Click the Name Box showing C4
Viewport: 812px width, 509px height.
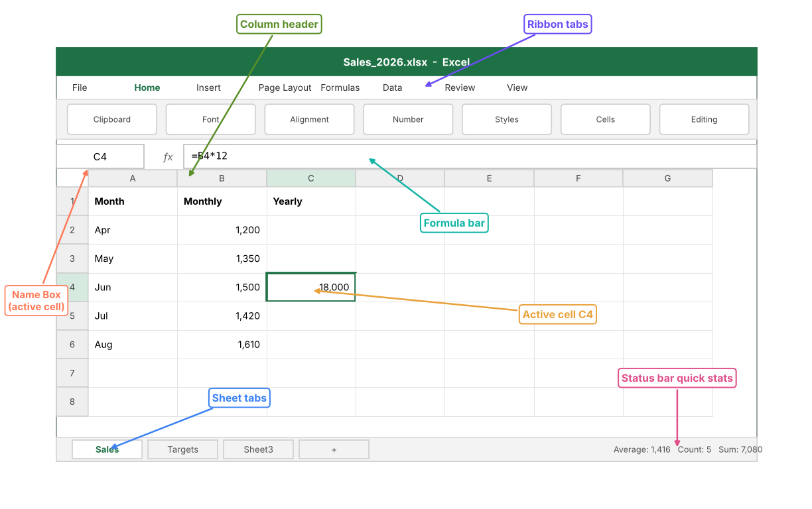(x=100, y=156)
